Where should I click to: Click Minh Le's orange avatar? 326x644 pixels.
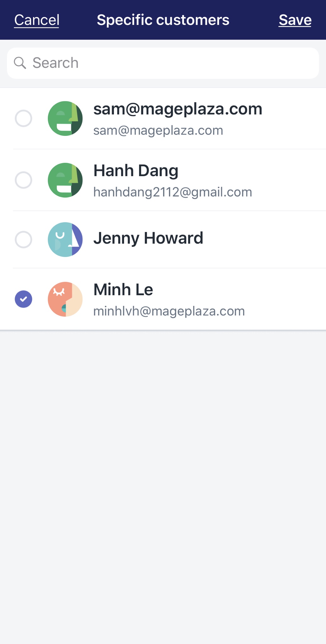tap(65, 299)
